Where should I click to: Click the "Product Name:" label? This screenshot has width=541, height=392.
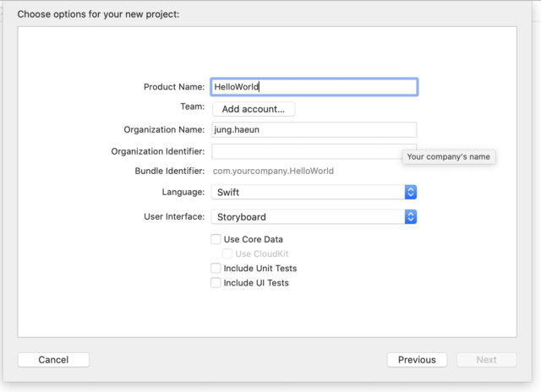tap(174, 87)
